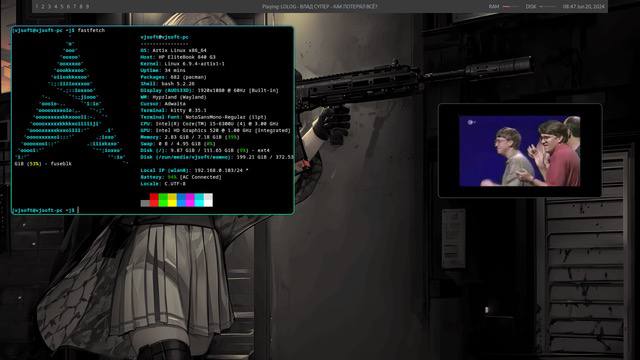640x360 pixels.
Task: Click the date and time clock
Action: [x=584, y=7]
